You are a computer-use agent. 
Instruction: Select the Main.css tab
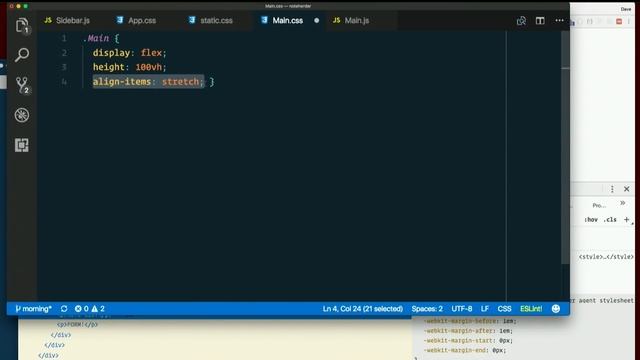[x=287, y=20]
